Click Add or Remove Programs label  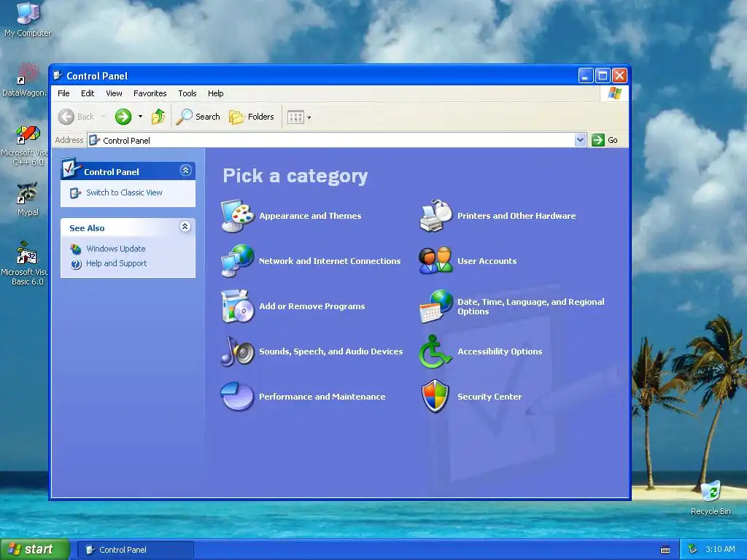[312, 306]
